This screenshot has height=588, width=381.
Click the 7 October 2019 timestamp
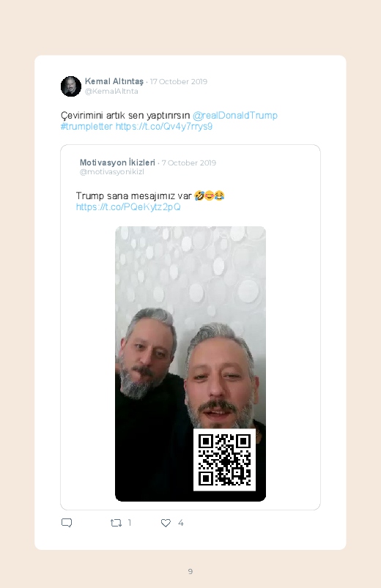(x=189, y=163)
